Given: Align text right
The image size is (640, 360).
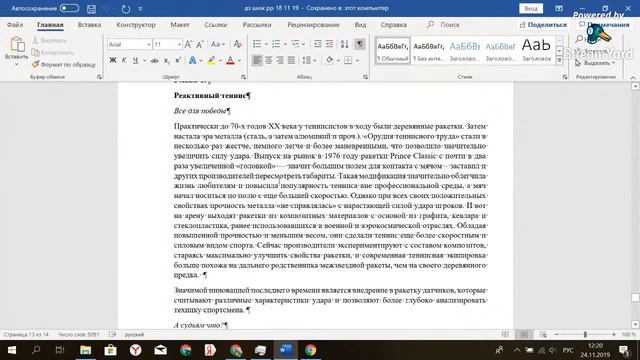Looking at the screenshot, I should (x=280, y=60).
